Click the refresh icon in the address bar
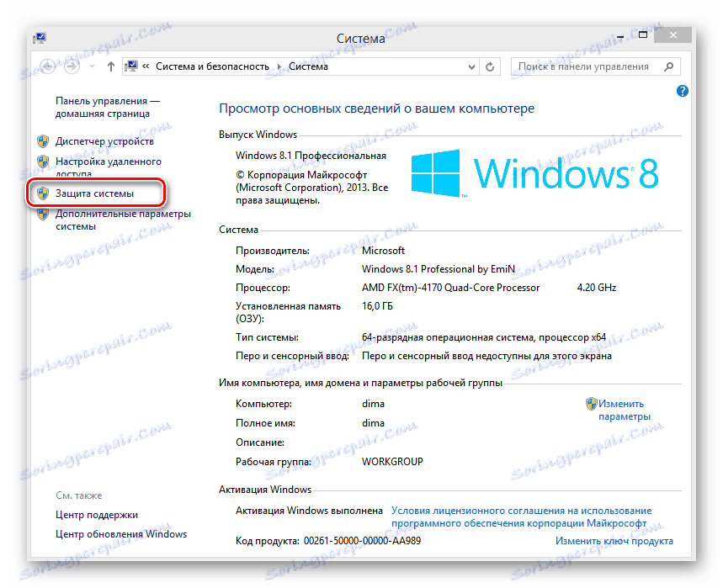This screenshot has width=723, height=588. click(489, 66)
